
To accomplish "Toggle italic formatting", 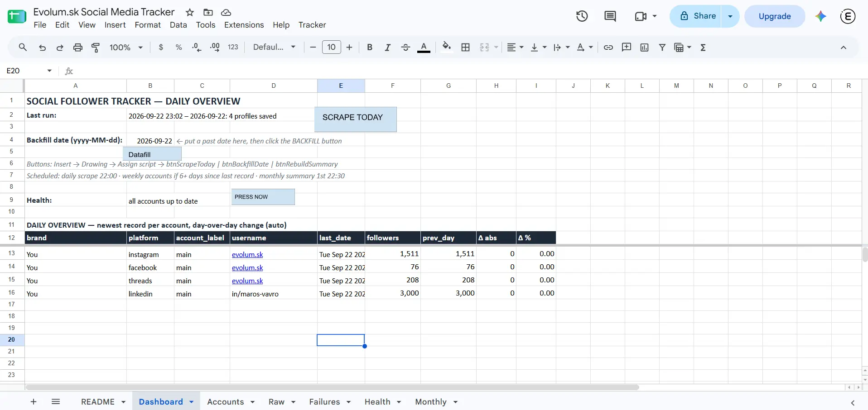I will coord(388,47).
